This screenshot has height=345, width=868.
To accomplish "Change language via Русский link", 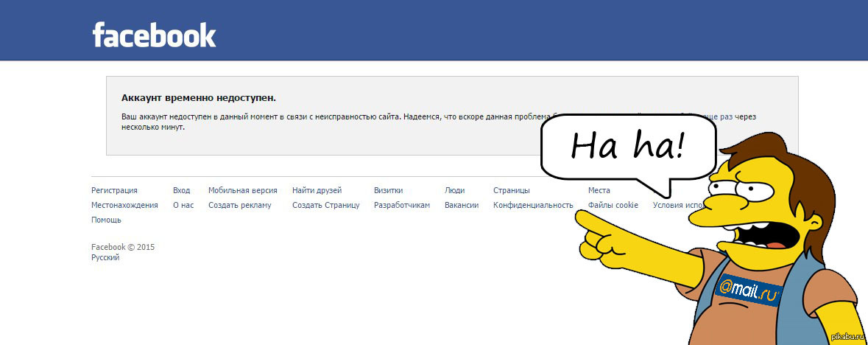I will [105, 257].
